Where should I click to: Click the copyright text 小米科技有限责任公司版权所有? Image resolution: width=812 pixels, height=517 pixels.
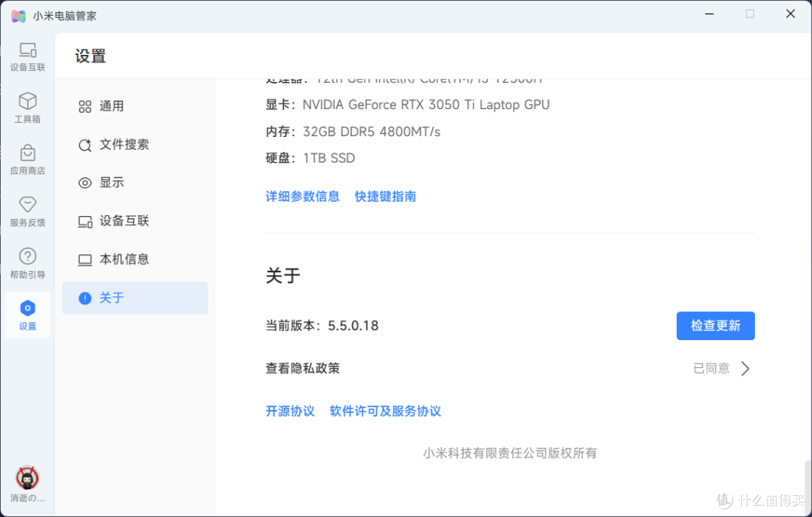[x=510, y=453]
